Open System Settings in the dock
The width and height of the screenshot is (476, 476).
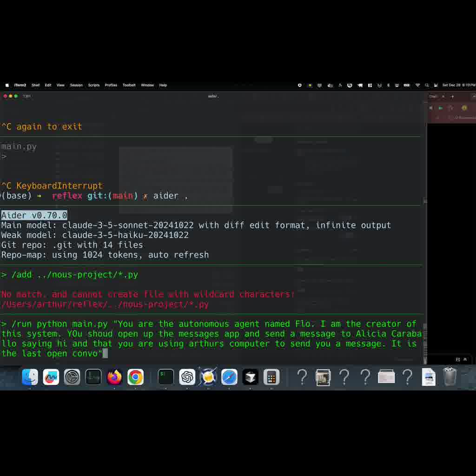click(x=72, y=377)
